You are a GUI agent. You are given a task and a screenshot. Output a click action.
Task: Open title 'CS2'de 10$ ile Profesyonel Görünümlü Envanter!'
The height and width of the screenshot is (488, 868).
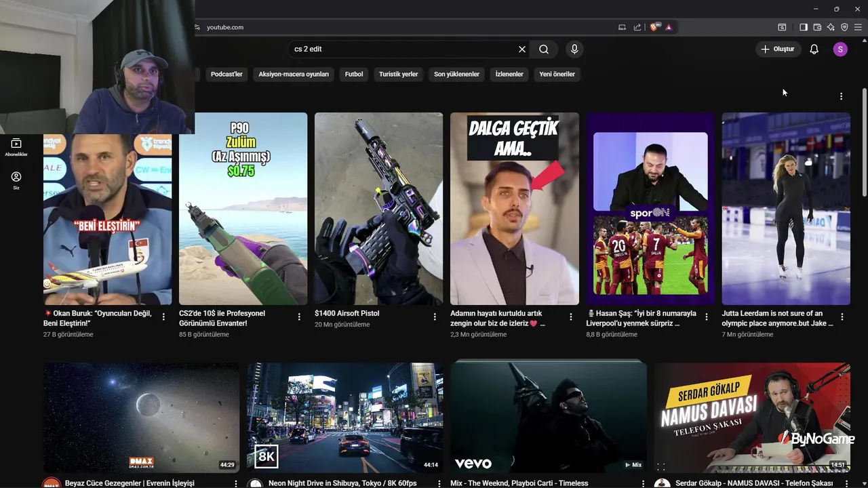[222, 319]
